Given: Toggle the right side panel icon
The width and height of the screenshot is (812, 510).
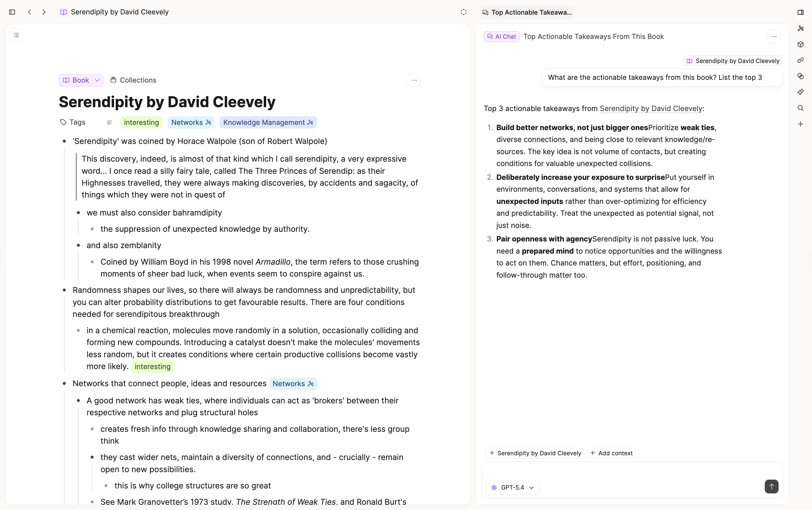Looking at the screenshot, I should click(x=800, y=12).
